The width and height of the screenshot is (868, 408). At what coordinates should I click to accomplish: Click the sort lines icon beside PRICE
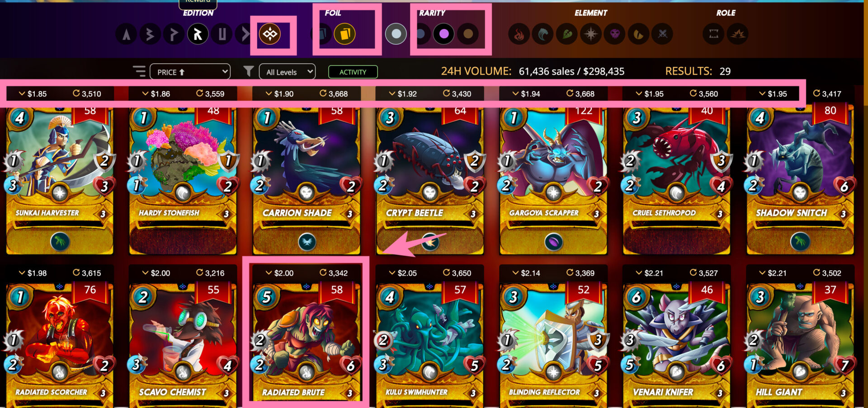(139, 71)
